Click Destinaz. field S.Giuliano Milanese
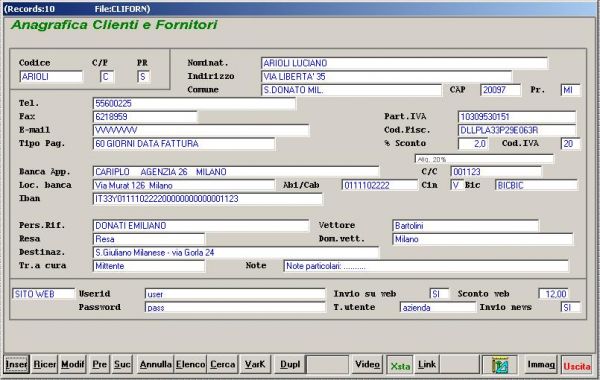600x380 pixels. click(x=236, y=252)
